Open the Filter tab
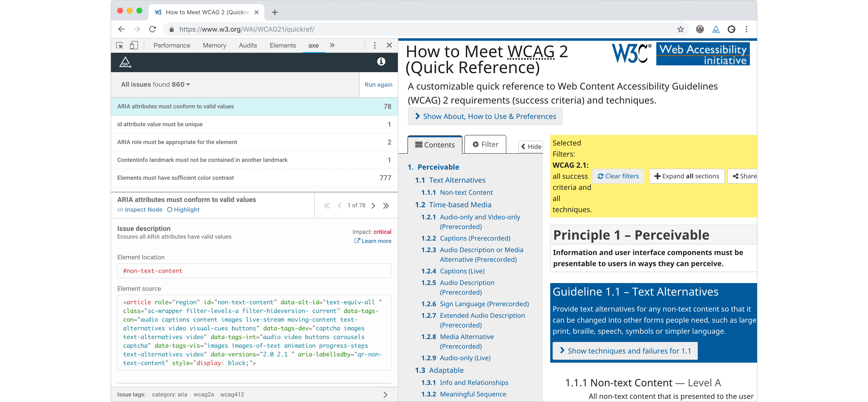 point(485,145)
